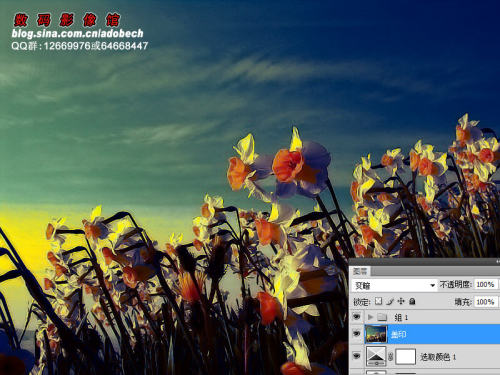Select the 盖印 layer name

click(x=399, y=334)
